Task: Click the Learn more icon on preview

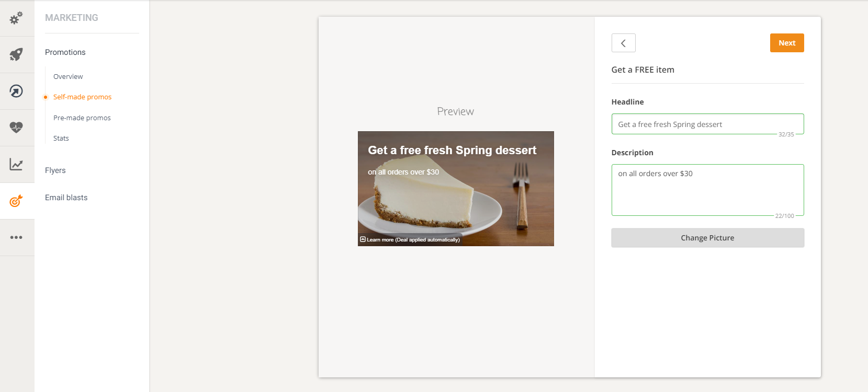Action: (363, 239)
